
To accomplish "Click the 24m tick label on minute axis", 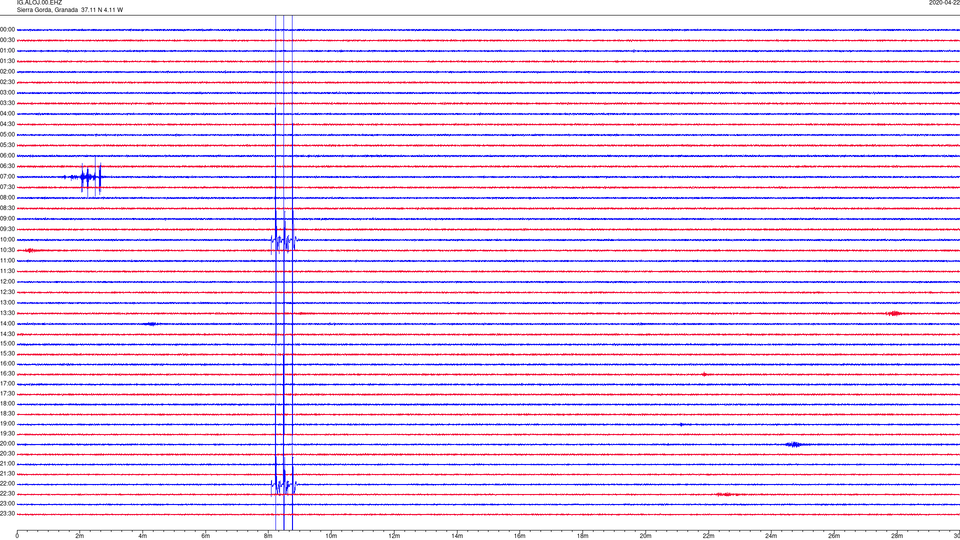I will click(771, 536).
